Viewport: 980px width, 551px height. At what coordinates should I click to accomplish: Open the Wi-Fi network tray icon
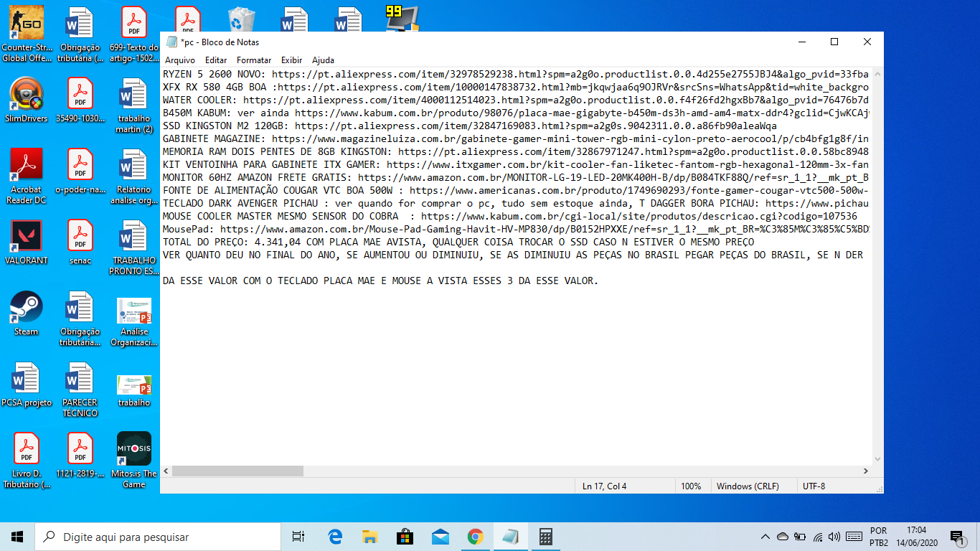pos(817,537)
